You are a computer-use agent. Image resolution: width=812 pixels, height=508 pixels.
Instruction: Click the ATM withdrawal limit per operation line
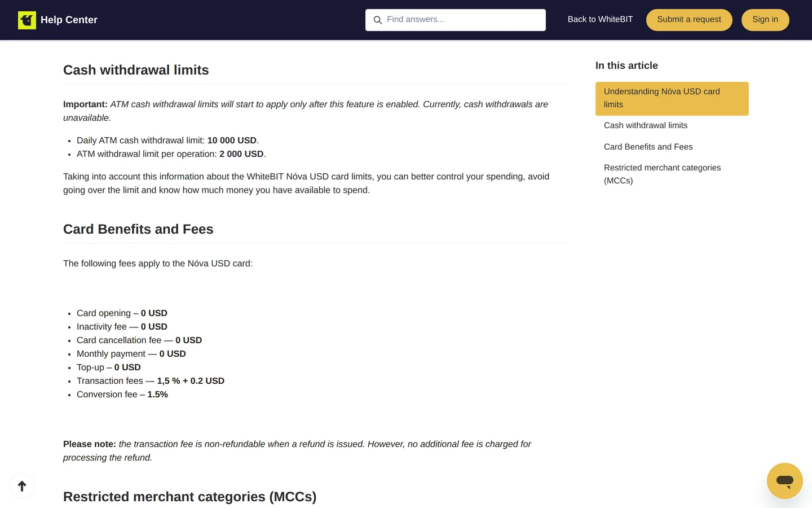171,154
